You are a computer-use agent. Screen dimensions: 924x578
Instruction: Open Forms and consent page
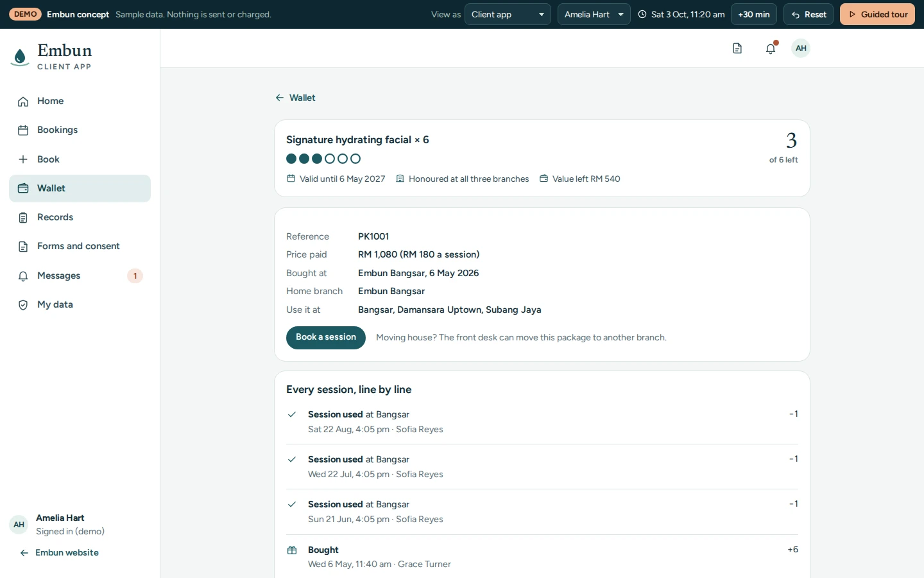pos(80,247)
